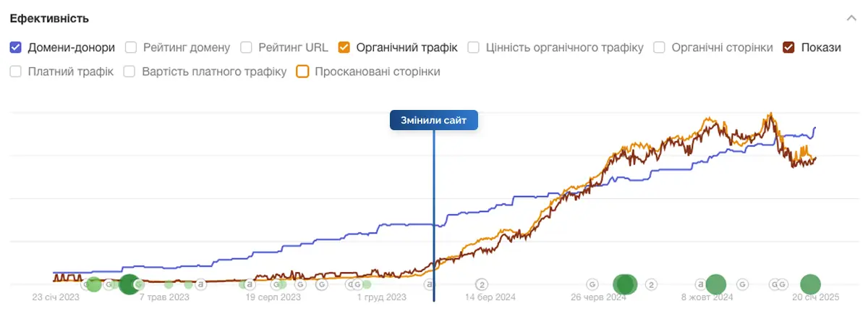
Task: Click the "a" marker above 19 серп 2023
Action: click(250, 284)
